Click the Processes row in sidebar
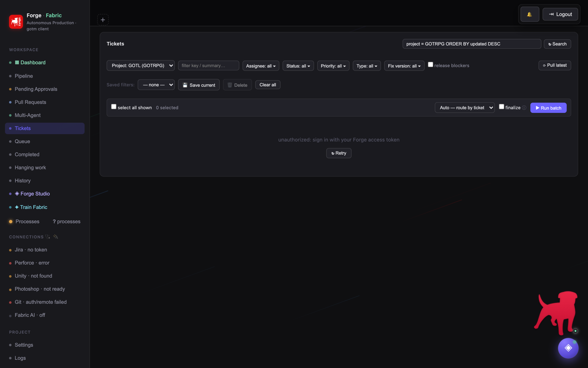 tap(45, 222)
